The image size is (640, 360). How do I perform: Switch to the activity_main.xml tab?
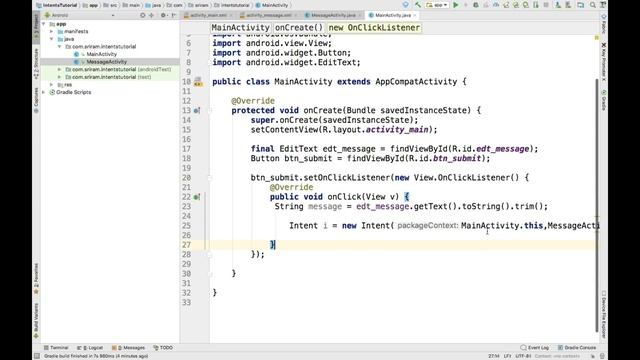pos(208,15)
